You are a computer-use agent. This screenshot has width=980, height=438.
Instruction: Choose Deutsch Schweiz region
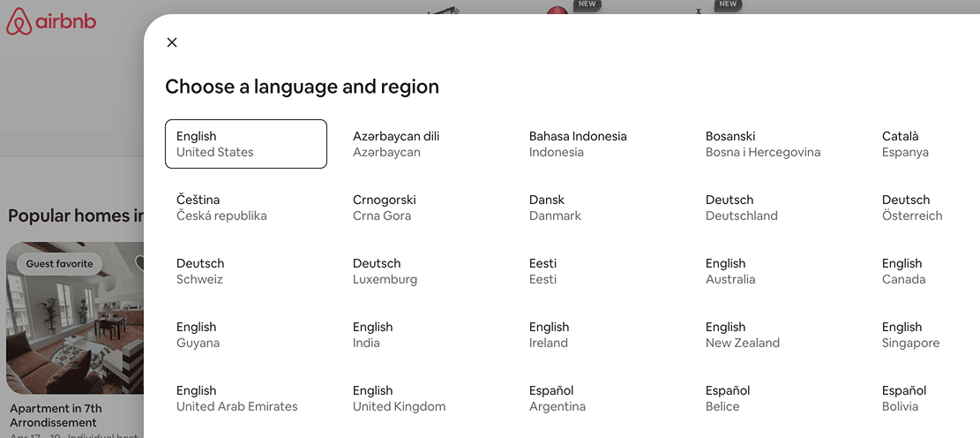pos(200,271)
